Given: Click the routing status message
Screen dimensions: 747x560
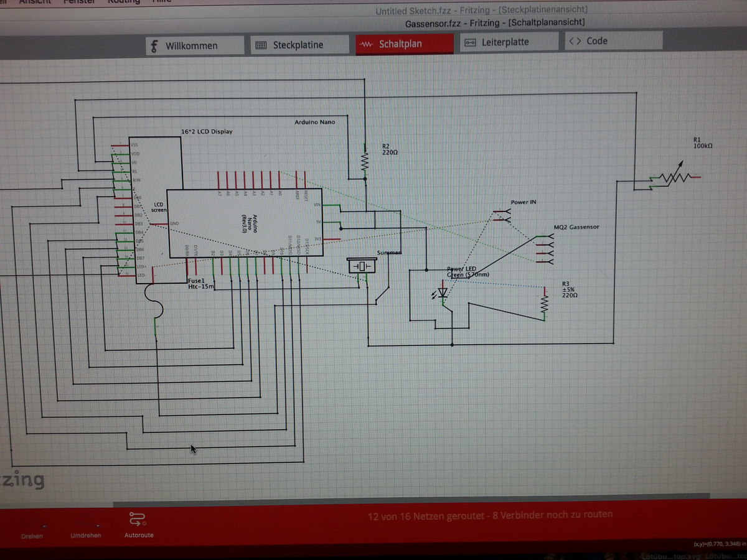Looking at the screenshot, I should 490,515.
